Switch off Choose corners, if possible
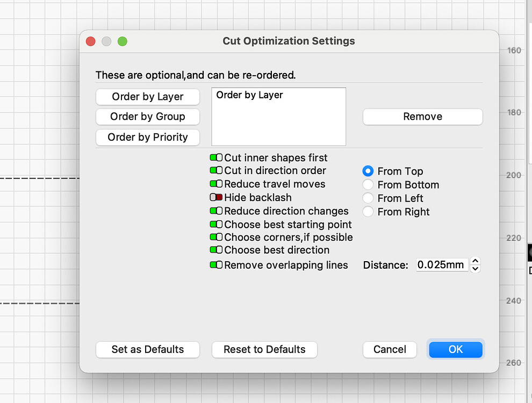The width and height of the screenshot is (532, 403). click(x=215, y=237)
